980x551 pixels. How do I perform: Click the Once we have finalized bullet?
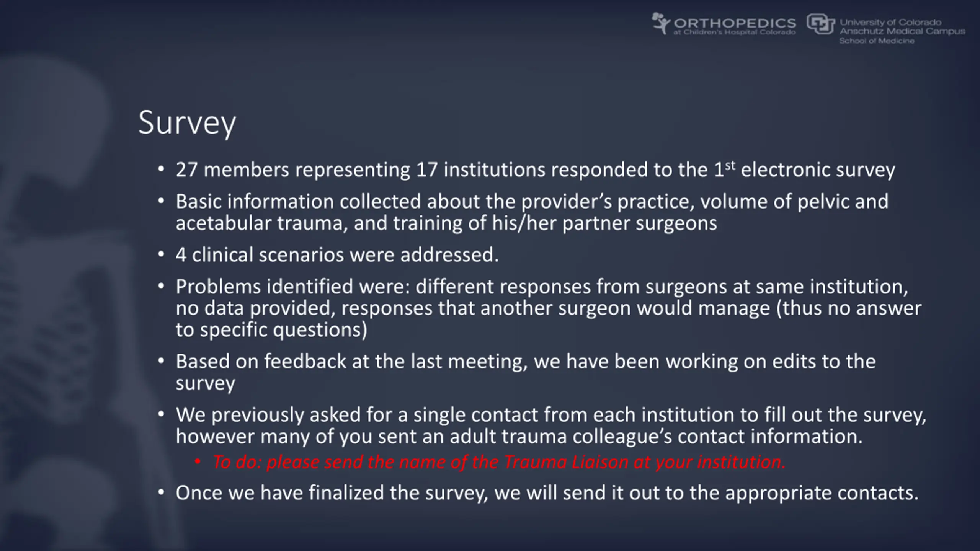pyautogui.click(x=547, y=492)
